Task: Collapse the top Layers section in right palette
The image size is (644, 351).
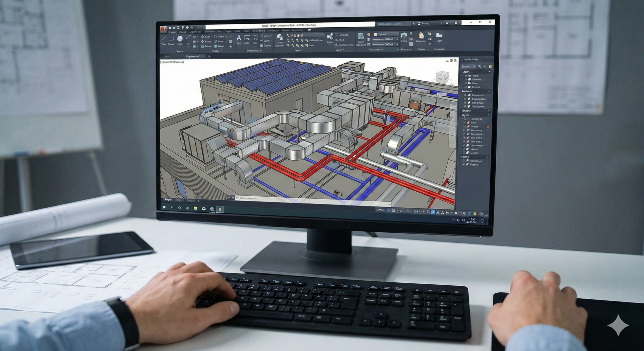Action: tap(489, 72)
